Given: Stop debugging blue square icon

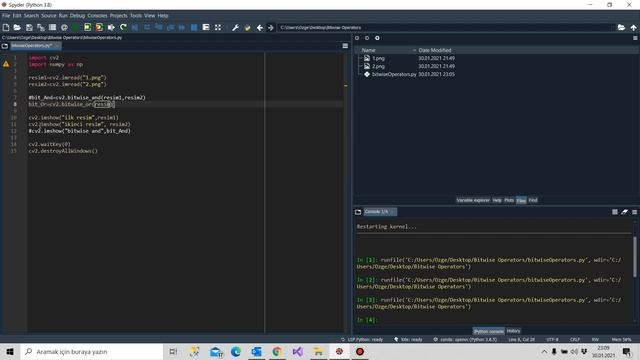Looking at the screenshot, I should tap(194, 27).
